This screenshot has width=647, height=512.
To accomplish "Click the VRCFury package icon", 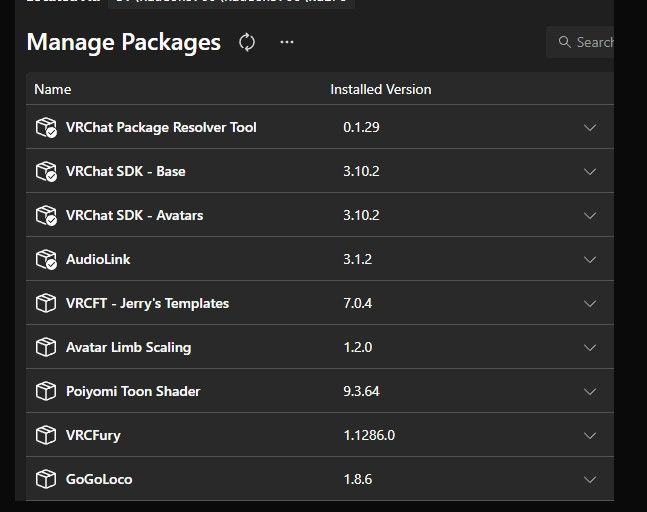I will (x=46, y=435).
